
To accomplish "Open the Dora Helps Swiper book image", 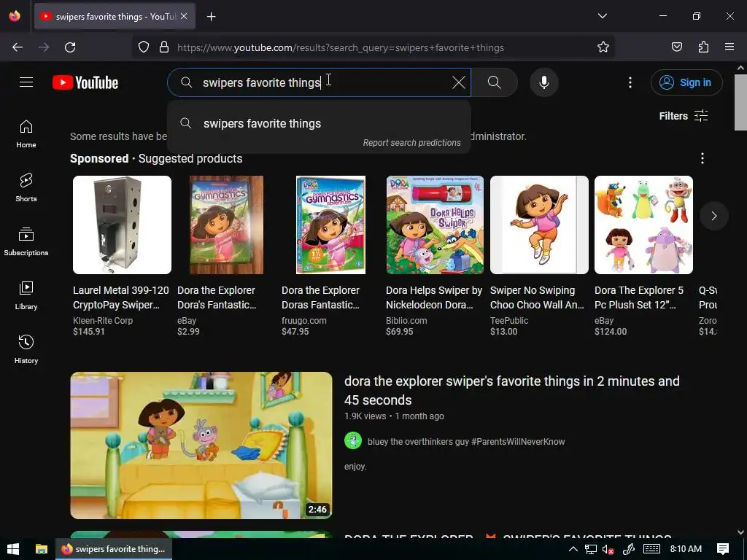I will (x=435, y=225).
